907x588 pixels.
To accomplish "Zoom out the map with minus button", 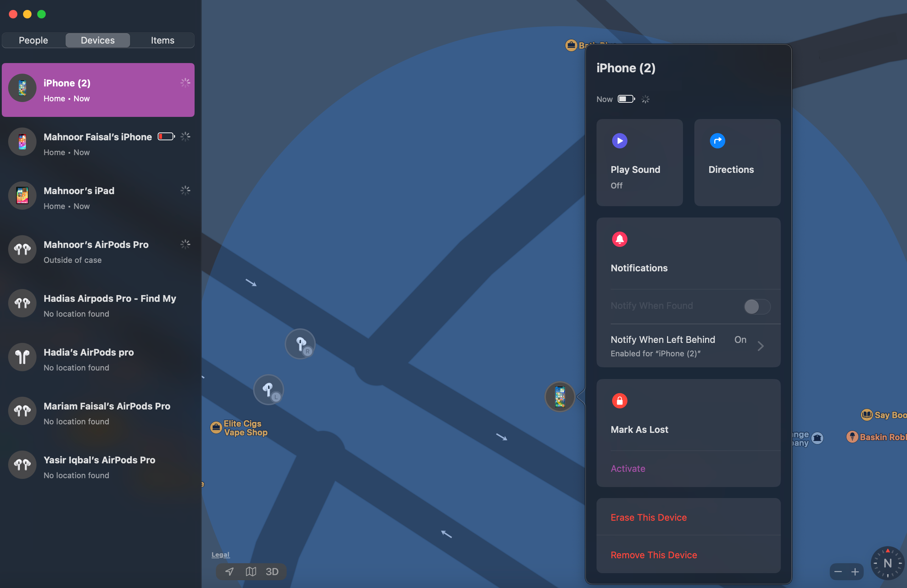I will (838, 572).
